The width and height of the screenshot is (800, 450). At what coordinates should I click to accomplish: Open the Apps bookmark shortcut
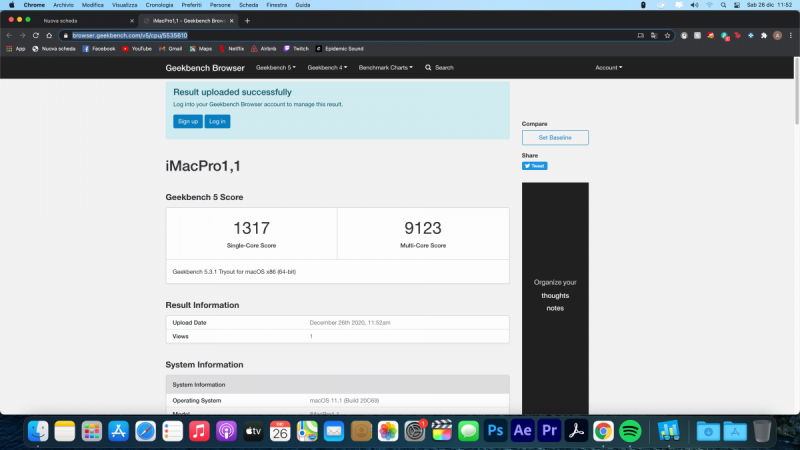point(16,49)
